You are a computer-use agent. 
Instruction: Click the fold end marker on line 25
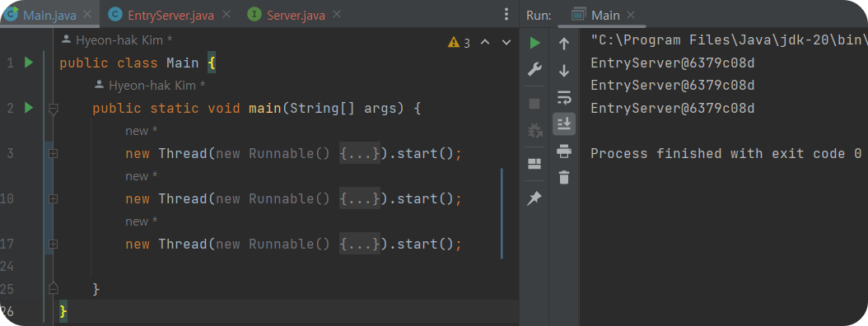tap(54, 288)
